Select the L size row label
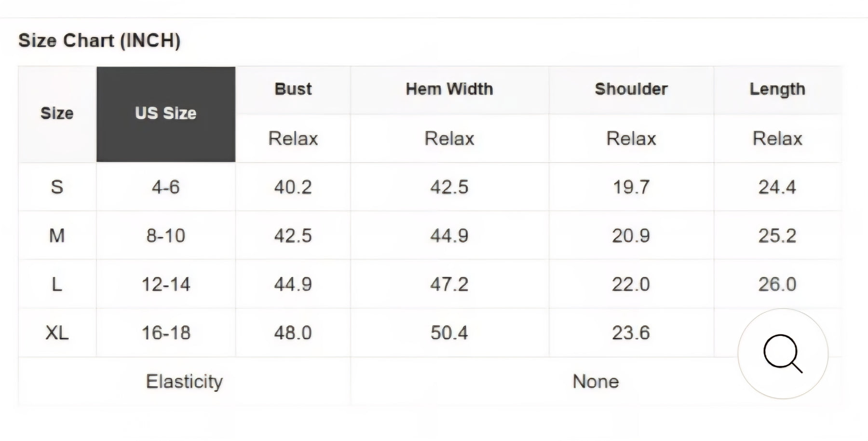 click(x=57, y=284)
